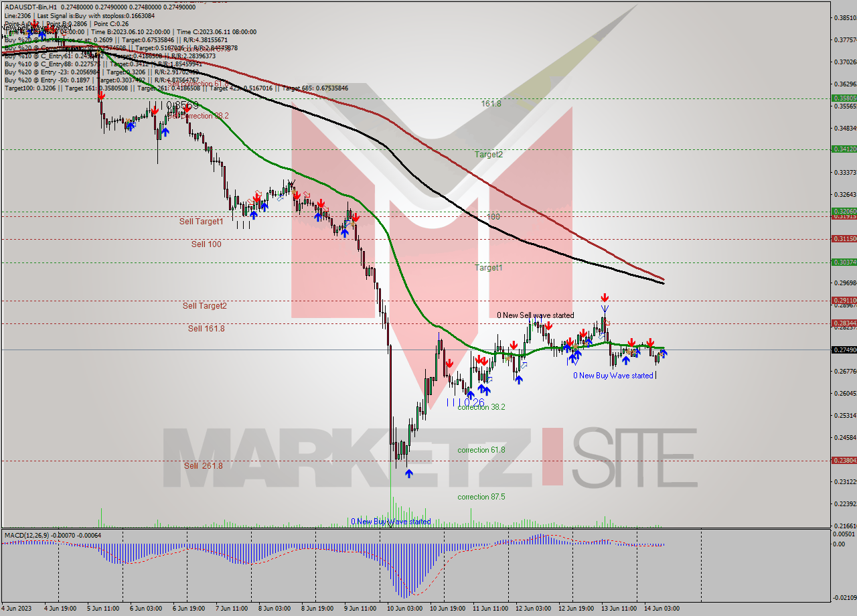Click the '6 Jun 19:00' time axis label

pos(189,608)
